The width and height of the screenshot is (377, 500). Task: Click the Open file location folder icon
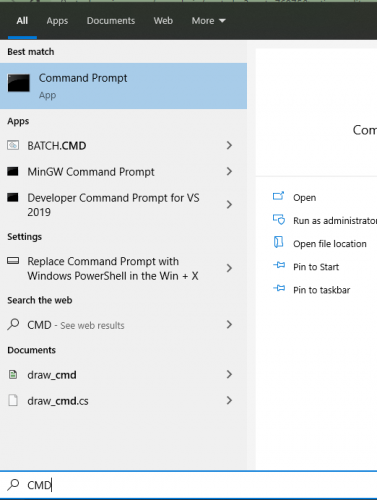click(278, 242)
